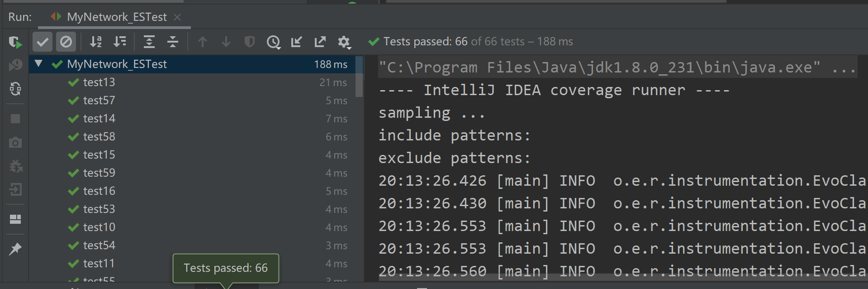Viewport: 868px width, 289px height.
Task: Rerun tests with coverage icon
Action: pyautogui.click(x=15, y=42)
